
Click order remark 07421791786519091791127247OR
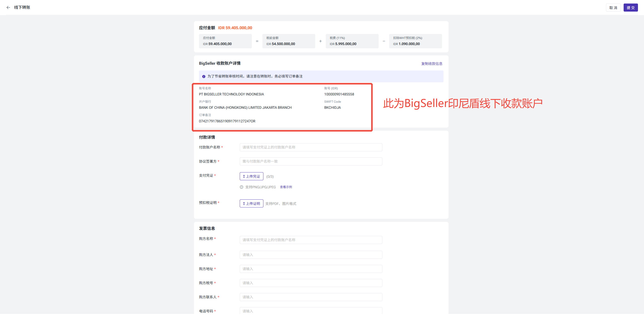click(x=227, y=121)
